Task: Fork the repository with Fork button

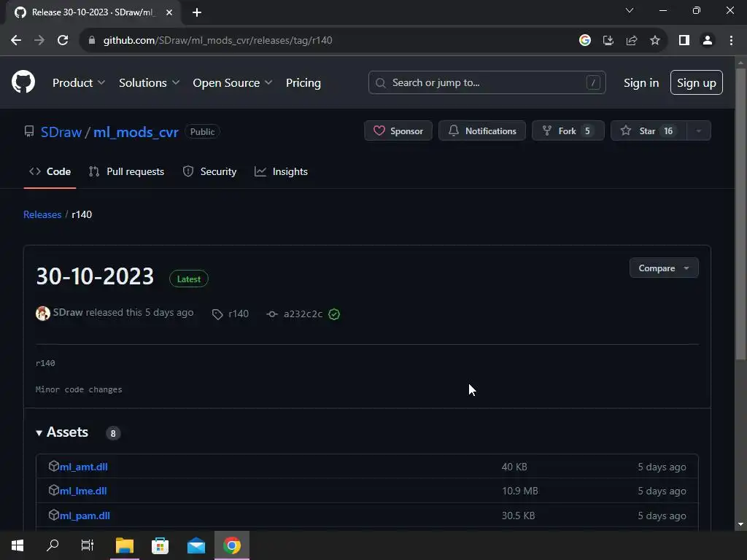Action: tap(568, 131)
